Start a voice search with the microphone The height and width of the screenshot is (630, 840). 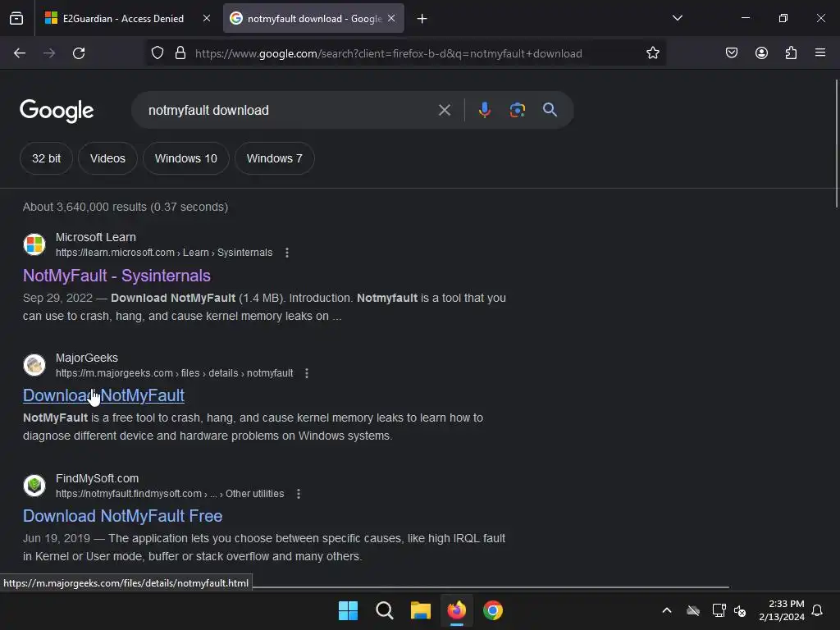[484, 111]
